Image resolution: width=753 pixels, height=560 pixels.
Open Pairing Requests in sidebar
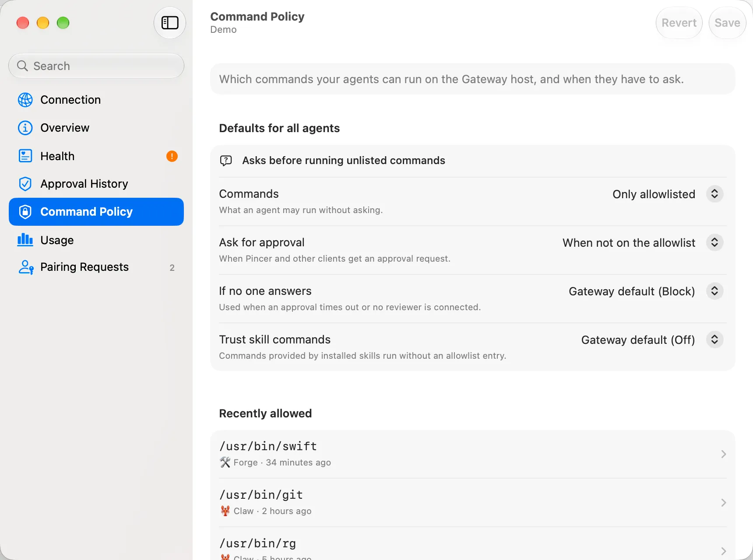click(x=96, y=267)
